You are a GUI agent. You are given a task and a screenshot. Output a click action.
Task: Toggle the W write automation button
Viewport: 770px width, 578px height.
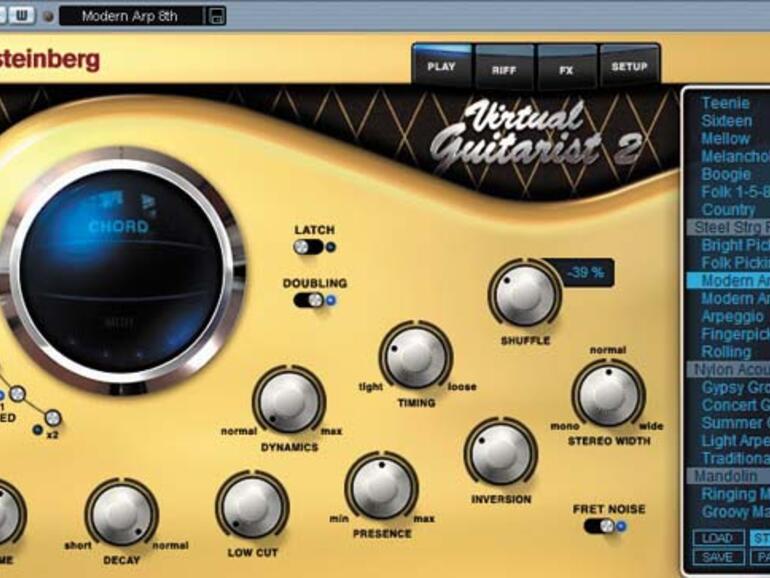pyautogui.click(x=22, y=16)
